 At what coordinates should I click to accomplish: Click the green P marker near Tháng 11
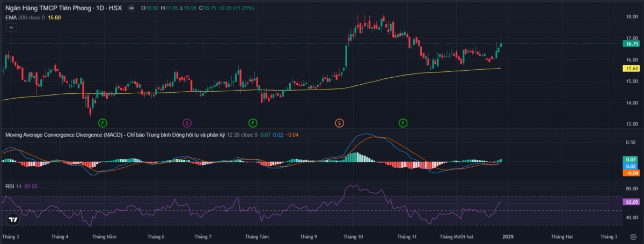[x=403, y=123]
